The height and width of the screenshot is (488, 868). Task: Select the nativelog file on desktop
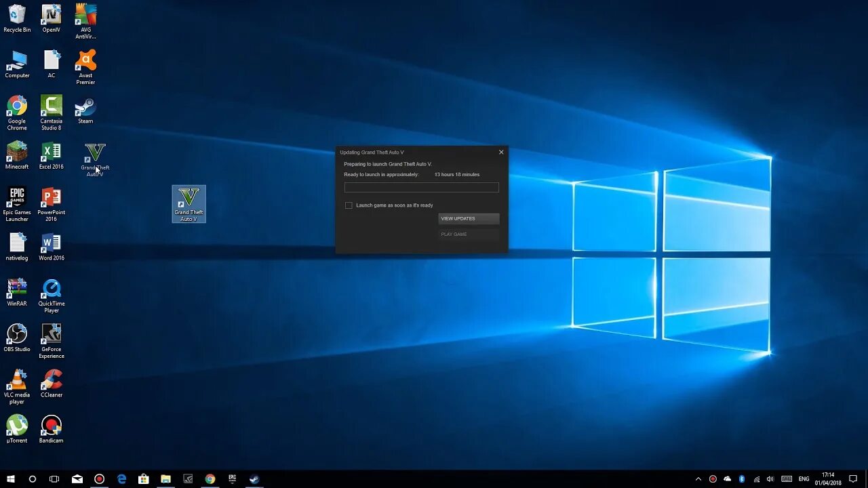[17, 247]
